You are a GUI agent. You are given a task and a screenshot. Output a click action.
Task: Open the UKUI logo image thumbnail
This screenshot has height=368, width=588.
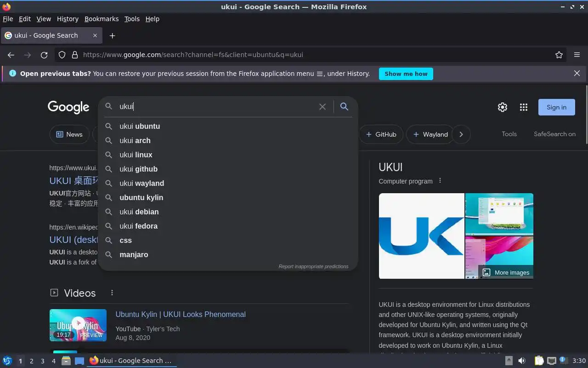(421, 236)
